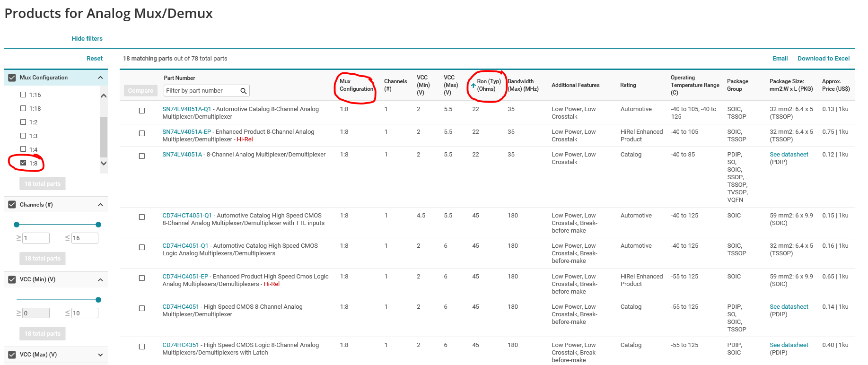
Task: Select the SN74LV4051A row compare checkbox
Action: (141, 156)
